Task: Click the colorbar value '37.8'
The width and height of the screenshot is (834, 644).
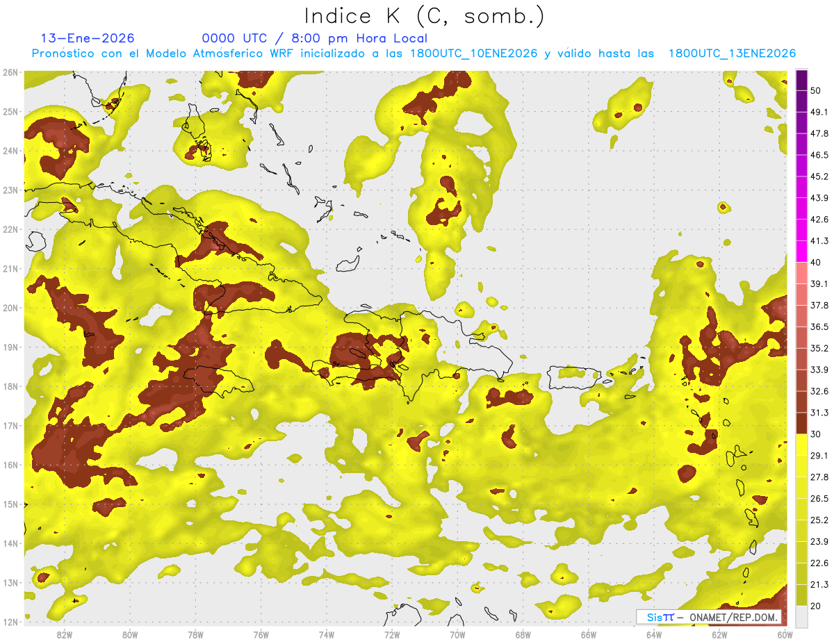Action: pyautogui.click(x=819, y=305)
